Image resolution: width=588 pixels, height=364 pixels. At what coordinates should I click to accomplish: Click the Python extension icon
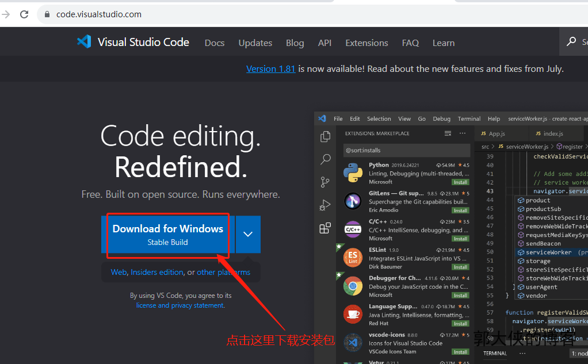point(353,173)
